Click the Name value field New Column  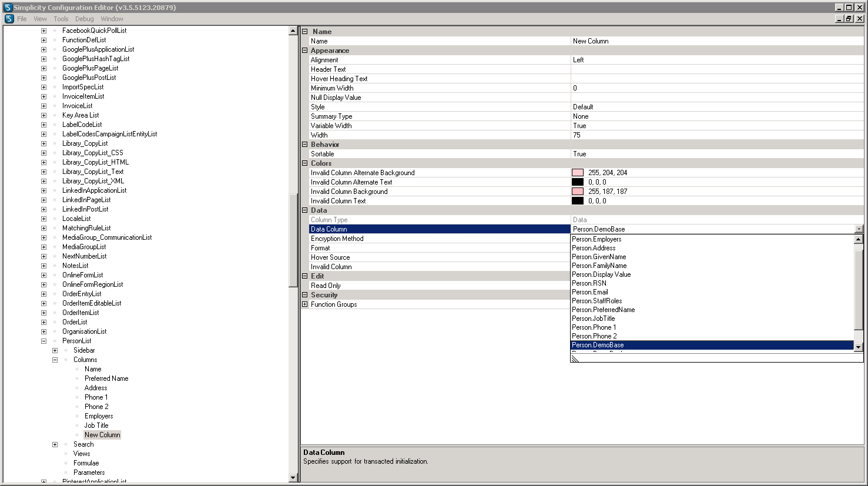click(x=717, y=41)
